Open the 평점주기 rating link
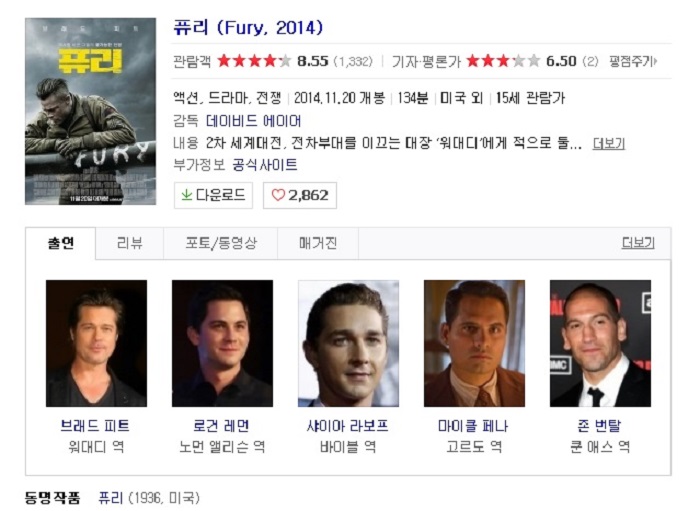Viewport: 700px width, 511px height. point(633,61)
